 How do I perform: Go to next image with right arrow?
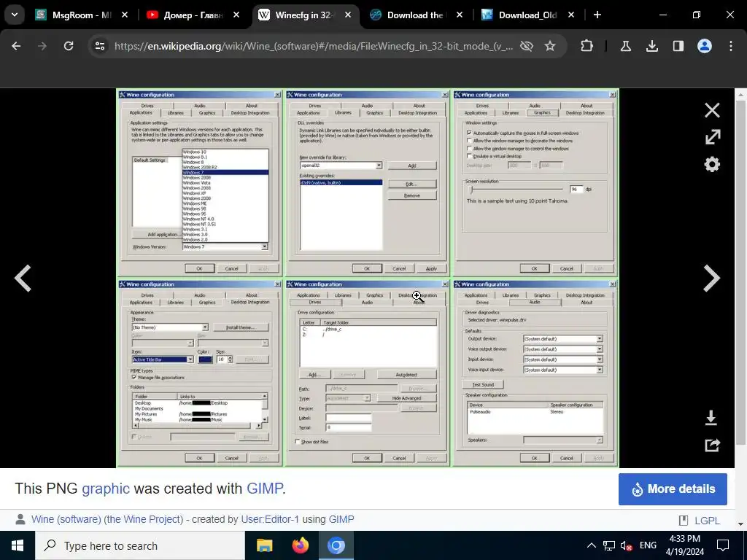tap(712, 278)
